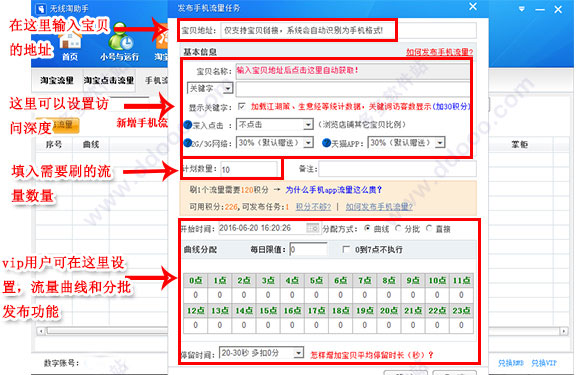Click the value cell under 11点
This screenshot has width=576, height=375.
click(461, 295)
